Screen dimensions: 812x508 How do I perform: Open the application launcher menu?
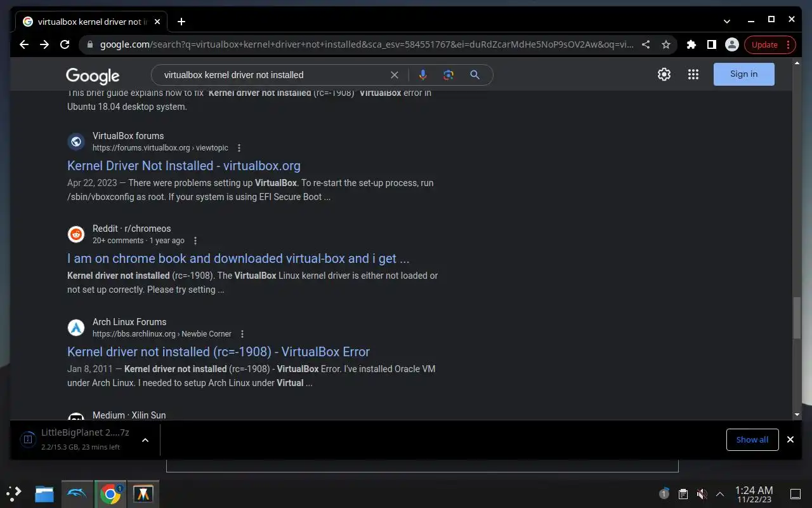pyautogui.click(x=14, y=493)
